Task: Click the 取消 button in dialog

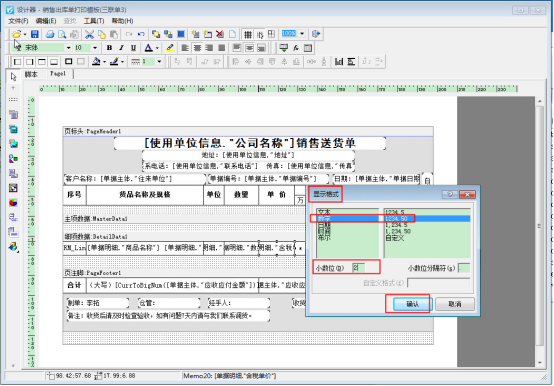Action: click(455, 304)
